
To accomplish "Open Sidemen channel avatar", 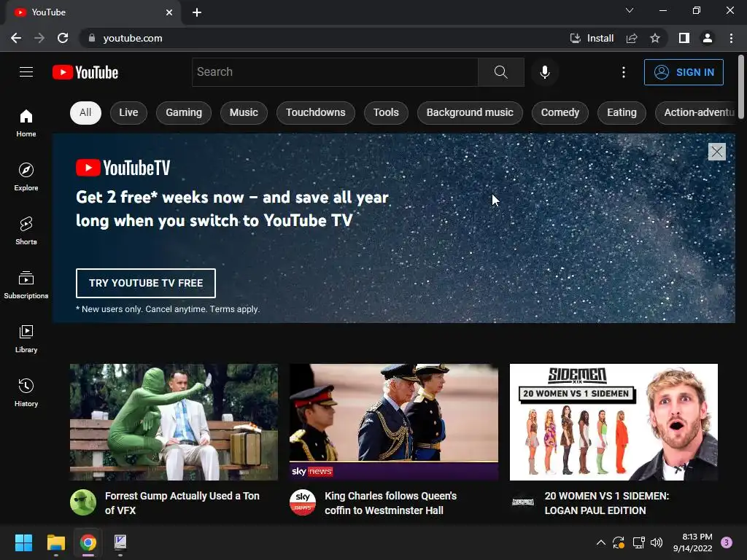I will point(522,502).
